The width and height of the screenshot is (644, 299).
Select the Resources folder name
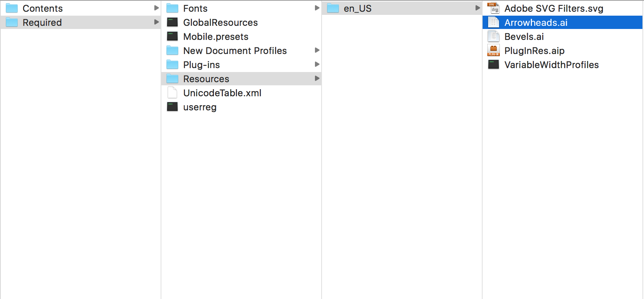pos(206,79)
